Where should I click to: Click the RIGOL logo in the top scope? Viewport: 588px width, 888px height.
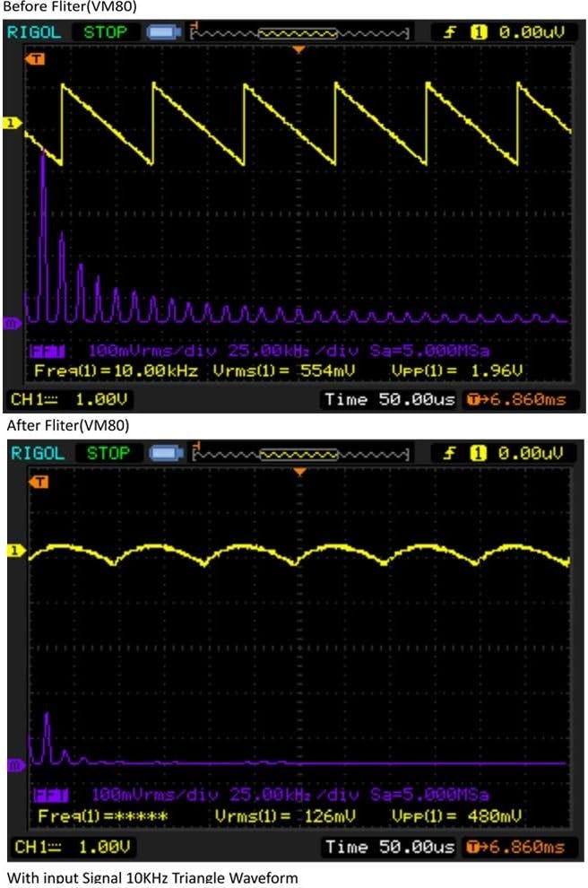[x=34, y=32]
